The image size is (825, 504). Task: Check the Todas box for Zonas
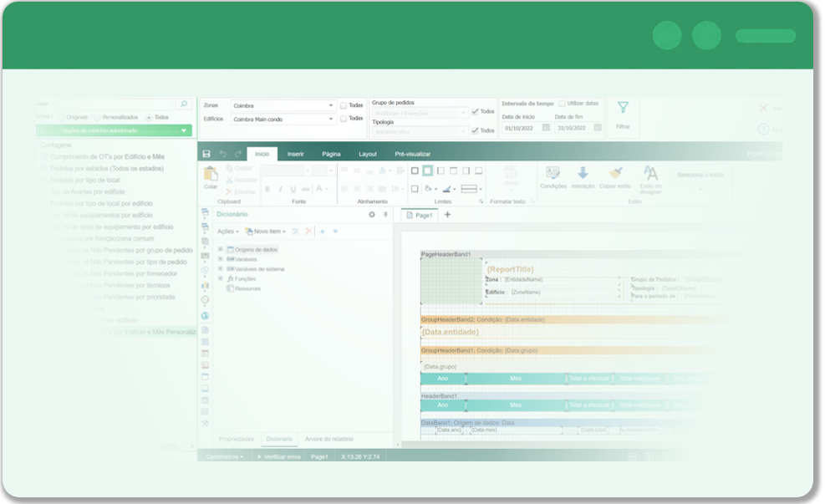pyautogui.click(x=344, y=105)
